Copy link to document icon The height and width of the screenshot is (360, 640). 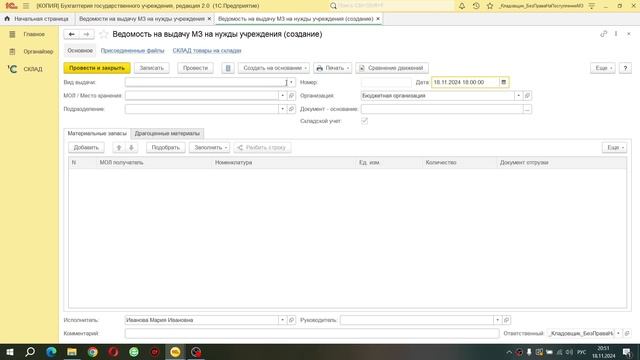click(603, 34)
